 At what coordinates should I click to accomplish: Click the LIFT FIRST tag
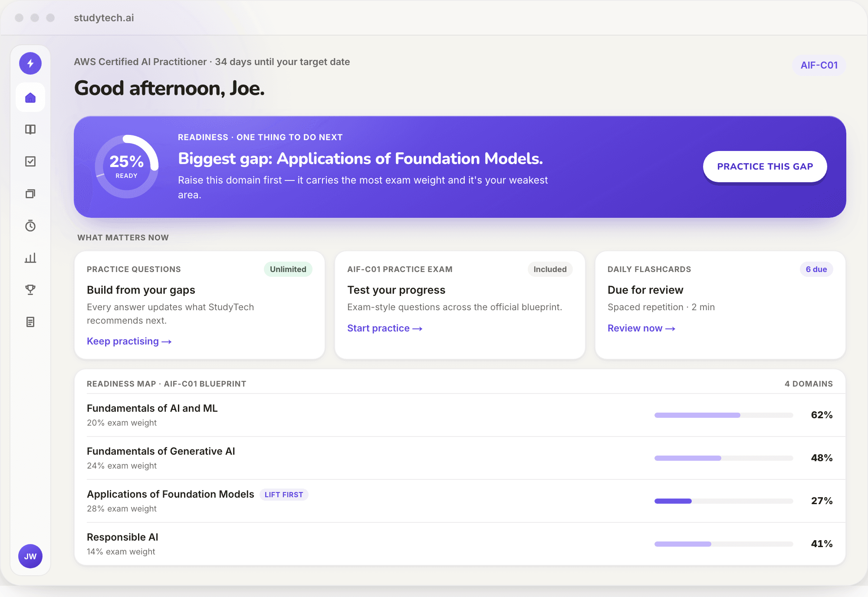(284, 495)
